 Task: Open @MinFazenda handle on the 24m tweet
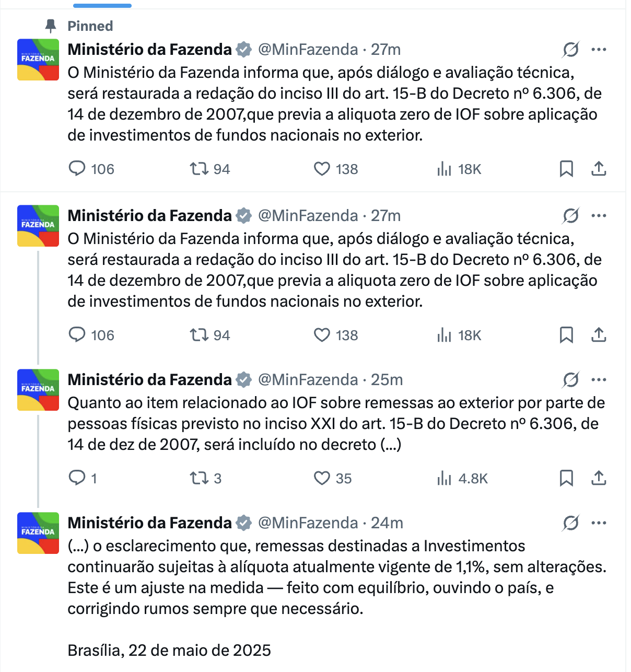[x=308, y=523]
